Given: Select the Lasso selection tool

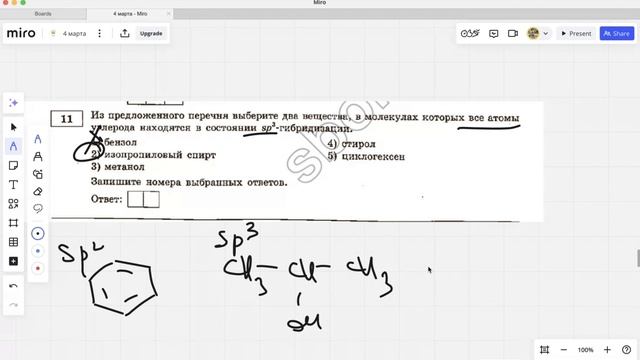Looking at the screenshot, I should pos(38,209).
